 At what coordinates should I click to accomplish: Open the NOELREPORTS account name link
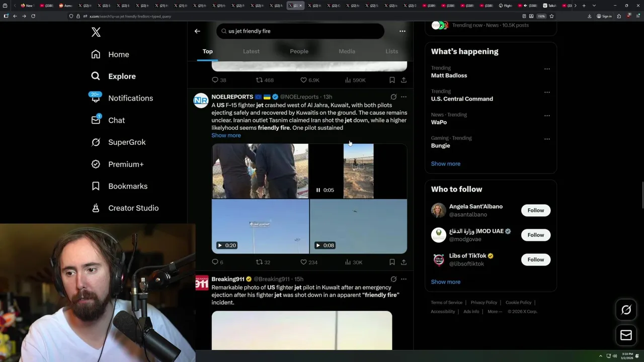point(232,97)
